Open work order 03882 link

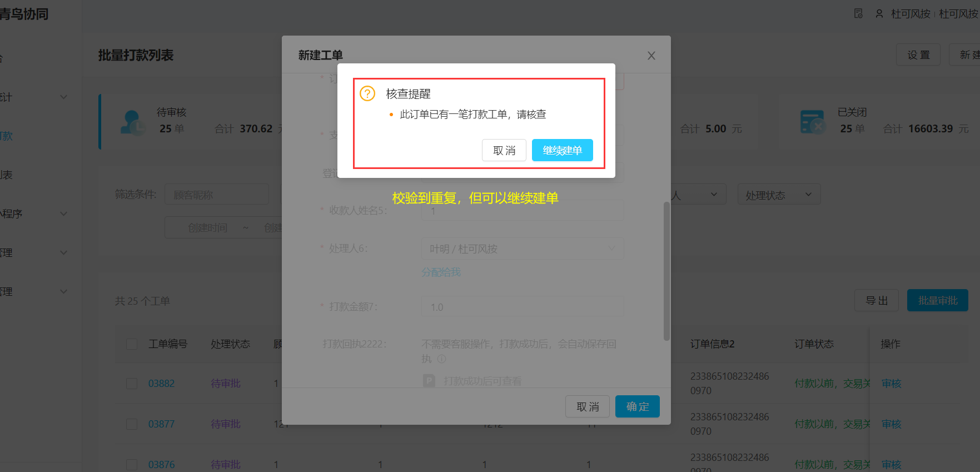[161, 383]
